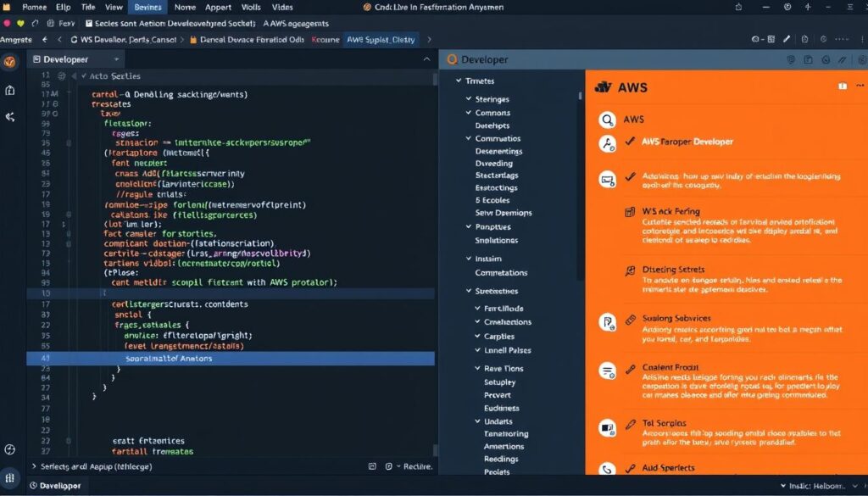Toggle the checkmark before Acto Serlies
Screen dimensions: 868x496
click(84, 75)
